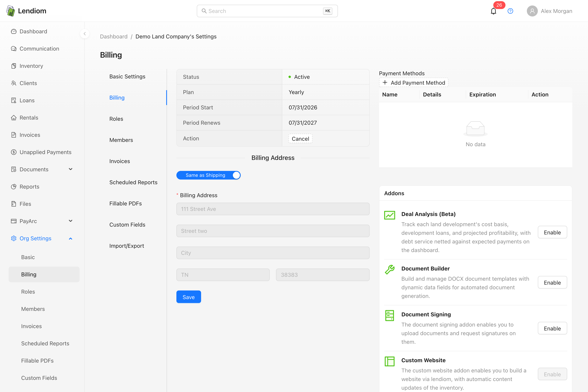Click the Loans icon in sidebar

click(14, 100)
